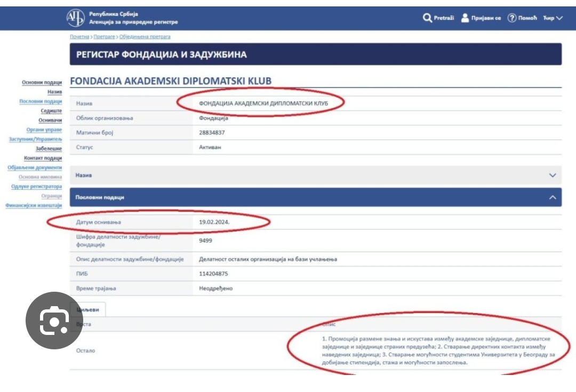Select the Циљеви tab
576x392 pixels.
point(88,309)
